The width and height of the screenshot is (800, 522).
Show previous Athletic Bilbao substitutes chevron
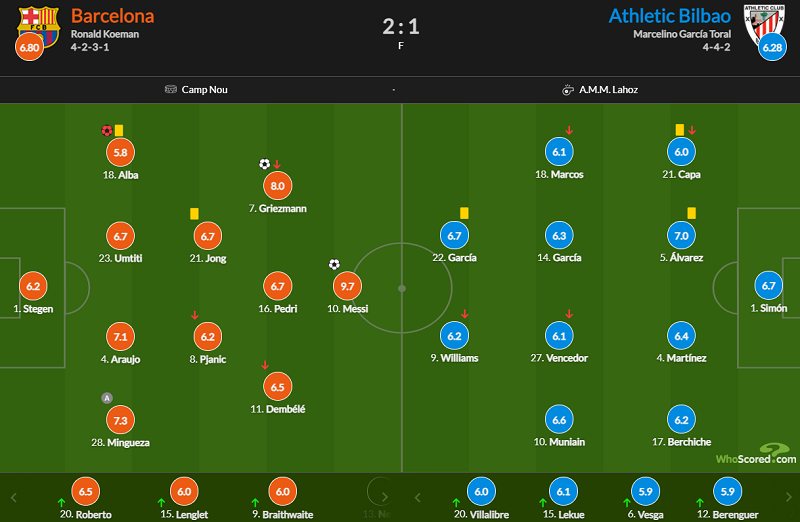(x=418, y=498)
